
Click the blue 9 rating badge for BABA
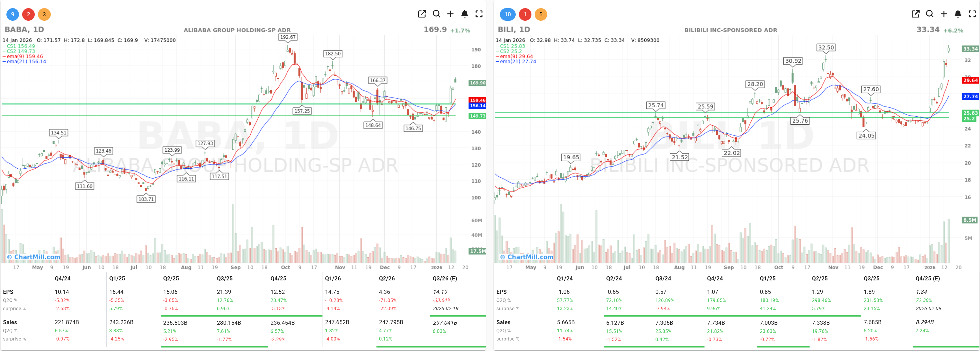[13, 15]
